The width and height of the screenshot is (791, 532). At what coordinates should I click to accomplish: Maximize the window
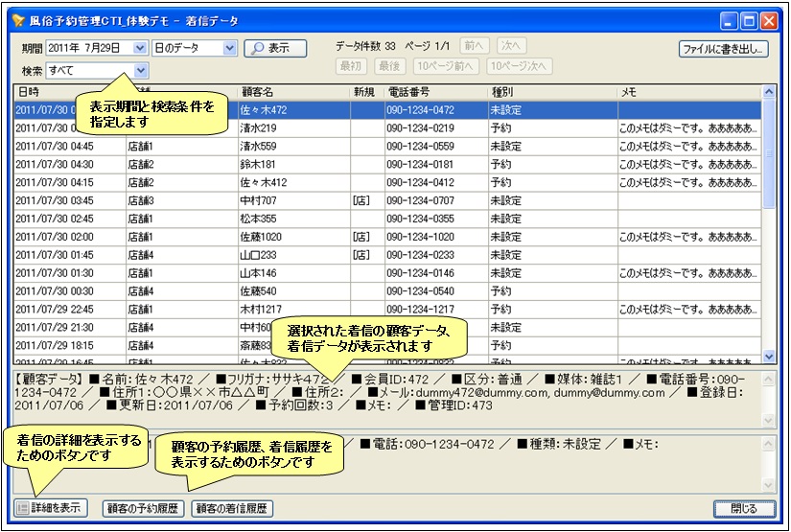pos(749,20)
